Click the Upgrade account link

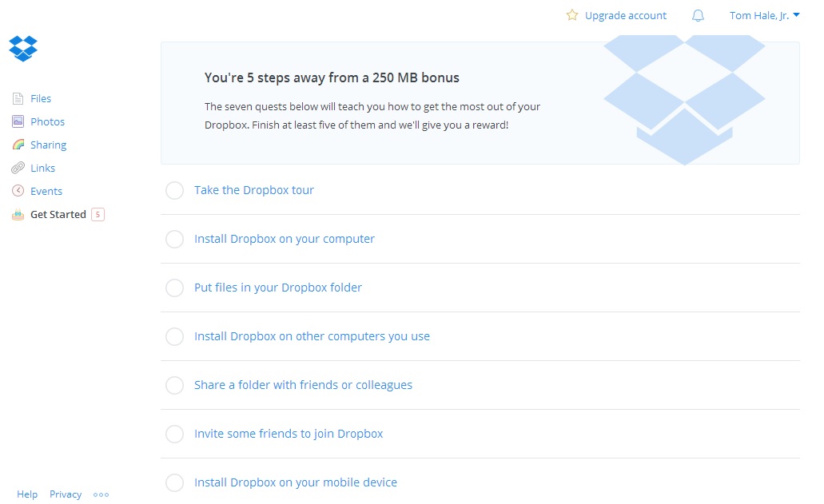[625, 16]
